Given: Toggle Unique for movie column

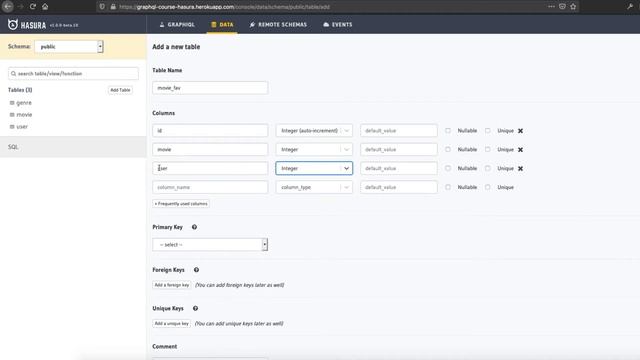Looking at the screenshot, I should coord(487,149).
